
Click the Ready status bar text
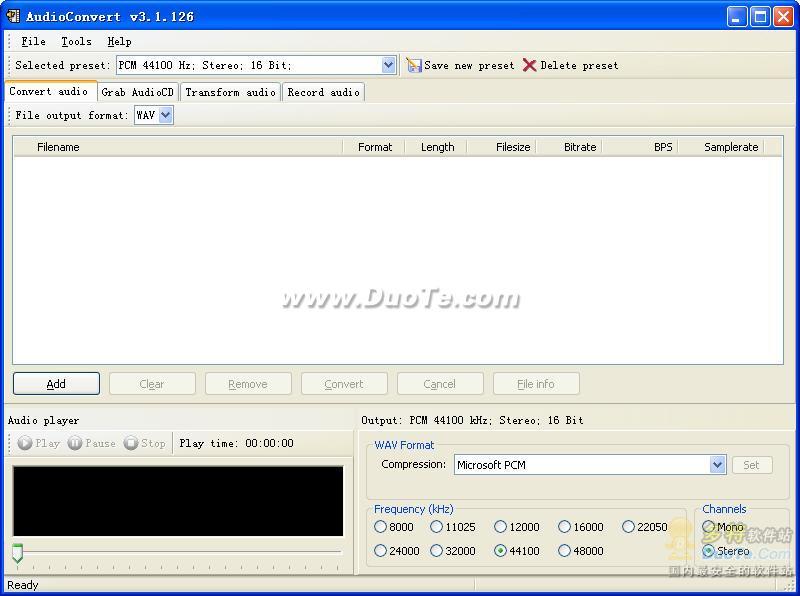pos(22,585)
